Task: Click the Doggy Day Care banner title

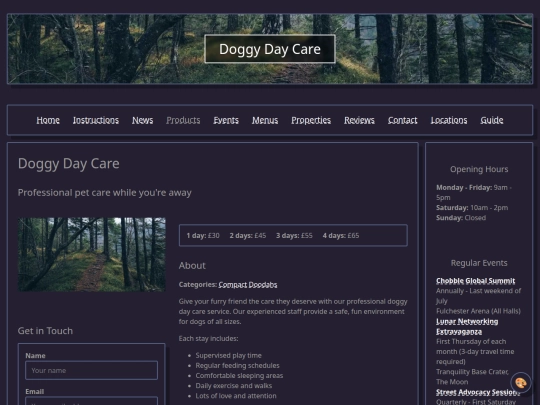Action: 270,49
